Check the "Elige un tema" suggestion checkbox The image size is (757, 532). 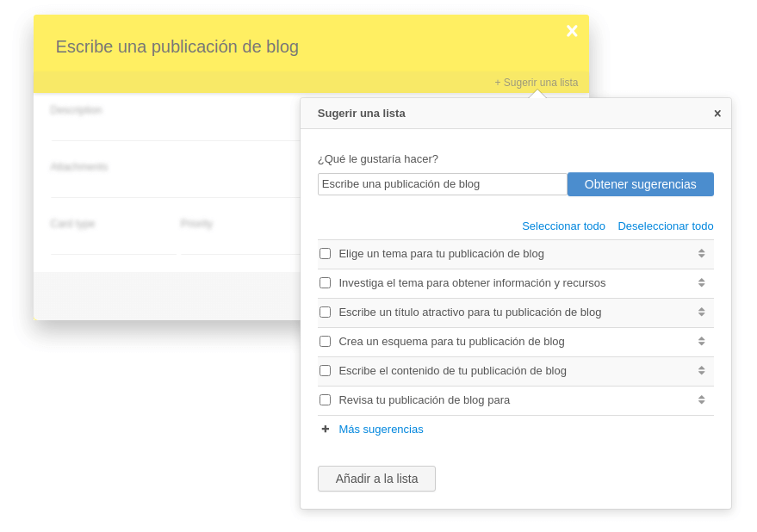[x=325, y=253]
